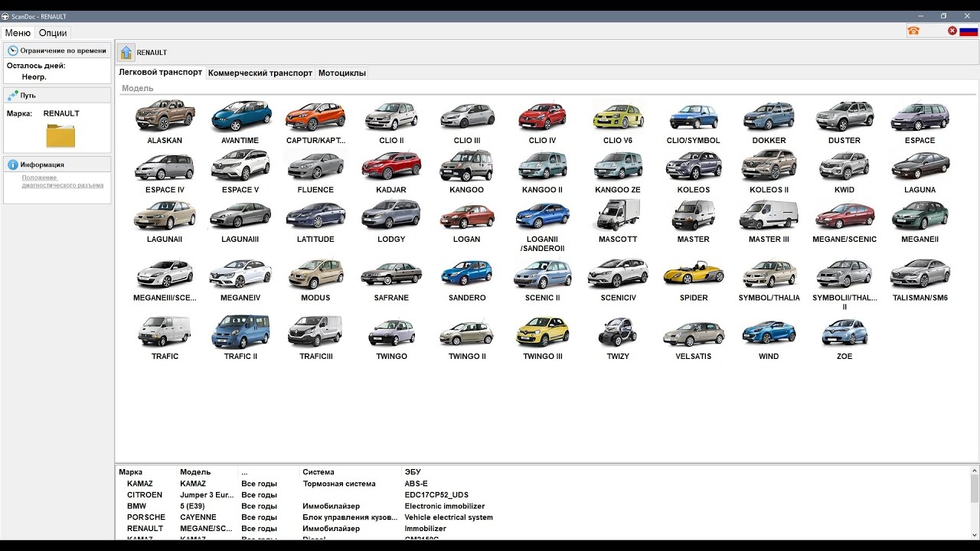Pick the red CLIO IV car
The height and width of the screenshot is (551, 980).
point(542,116)
